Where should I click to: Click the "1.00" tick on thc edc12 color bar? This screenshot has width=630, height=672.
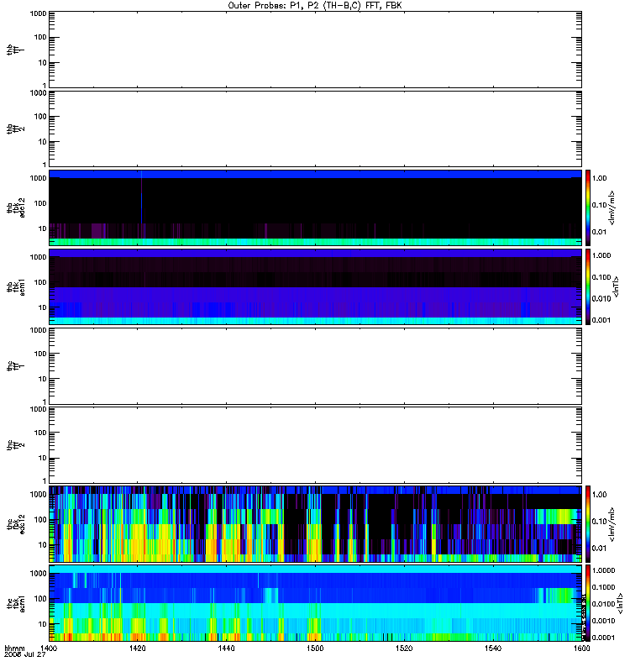(x=599, y=495)
